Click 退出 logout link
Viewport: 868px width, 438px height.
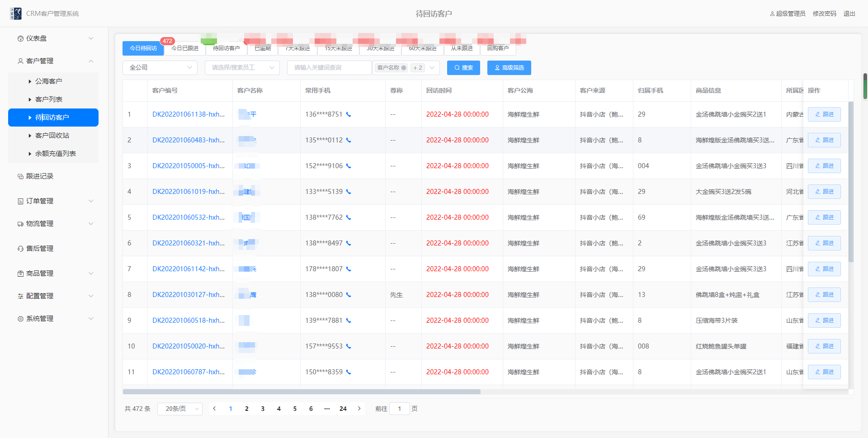(849, 14)
